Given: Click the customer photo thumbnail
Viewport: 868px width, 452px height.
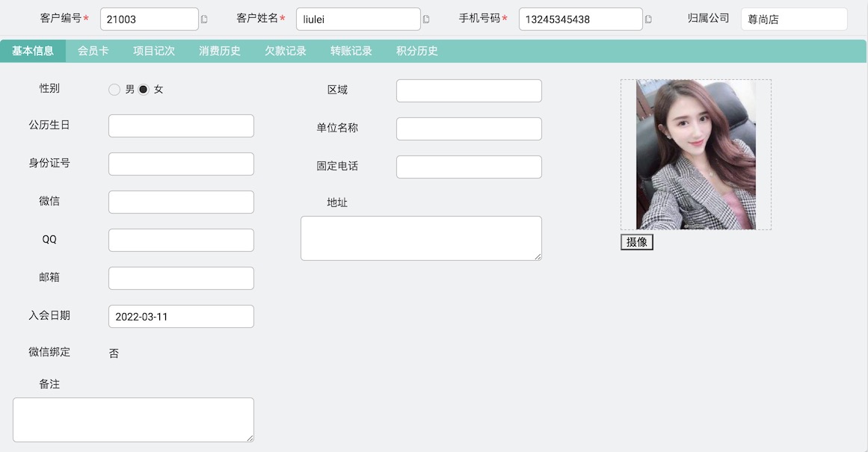Looking at the screenshot, I should pyautogui.click(x=696, y=155).
